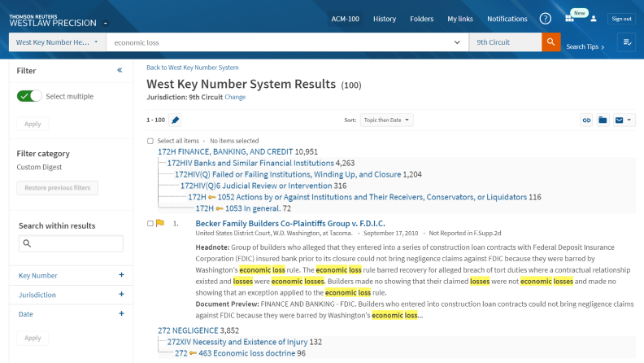Check the box for result 1 Becker Family Builders

(x=150, y=223)
